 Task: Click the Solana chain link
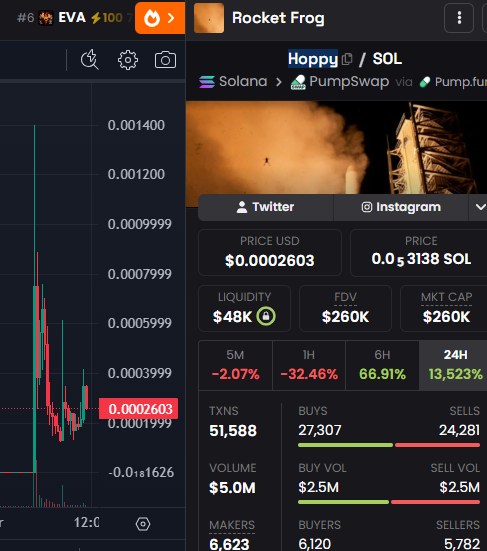click(233, 82)
